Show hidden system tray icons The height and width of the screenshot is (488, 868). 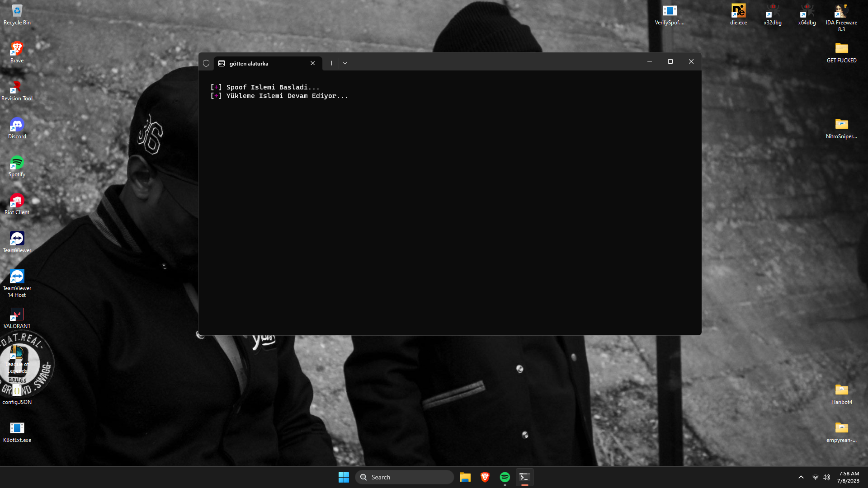(801, 477)
